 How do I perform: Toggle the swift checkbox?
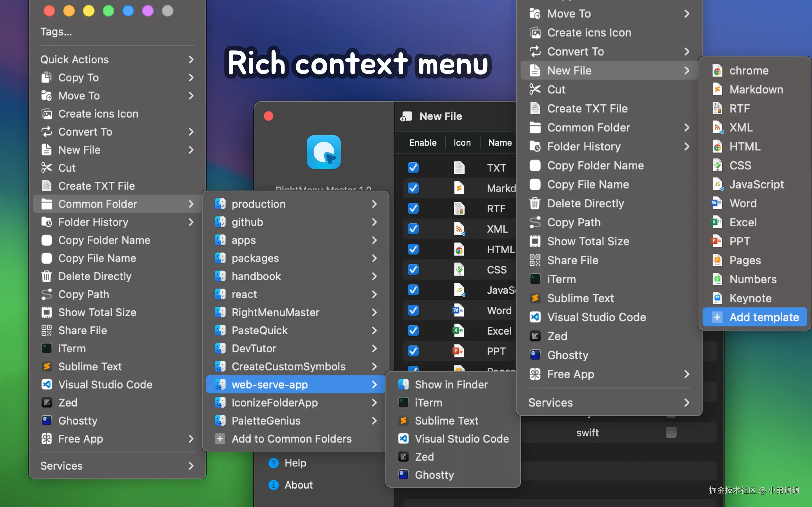click(671, 433)
